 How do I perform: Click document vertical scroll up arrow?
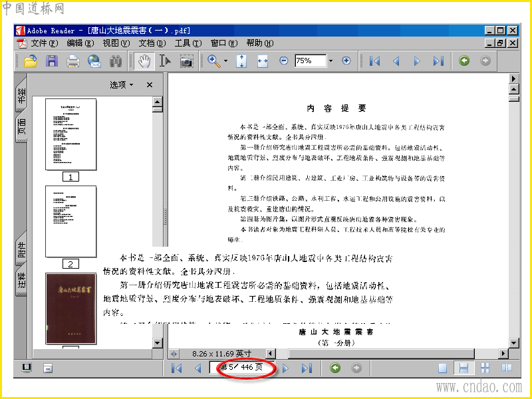514,90
